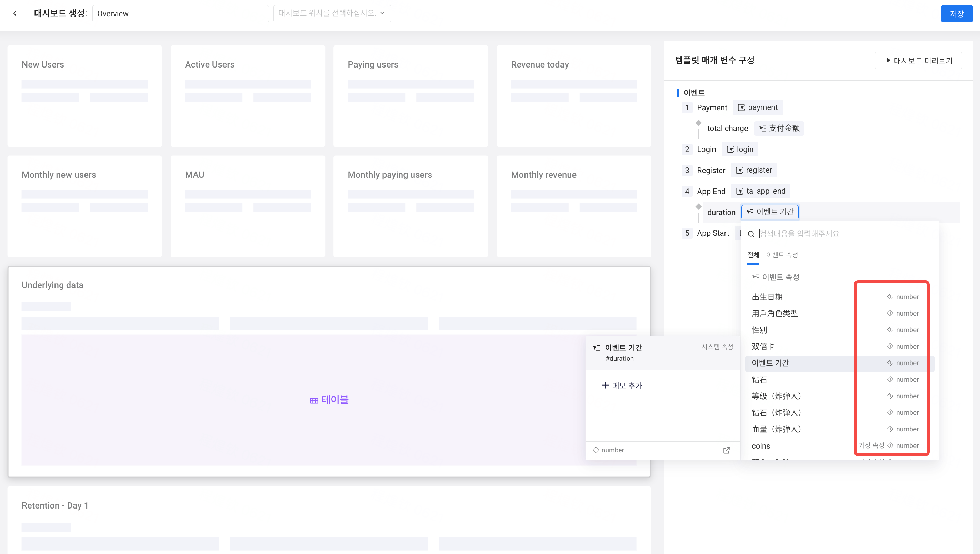Viewport: 980px width, 554px height.
Task: Open the dashboard location dropdown
Action: [332, 13]
